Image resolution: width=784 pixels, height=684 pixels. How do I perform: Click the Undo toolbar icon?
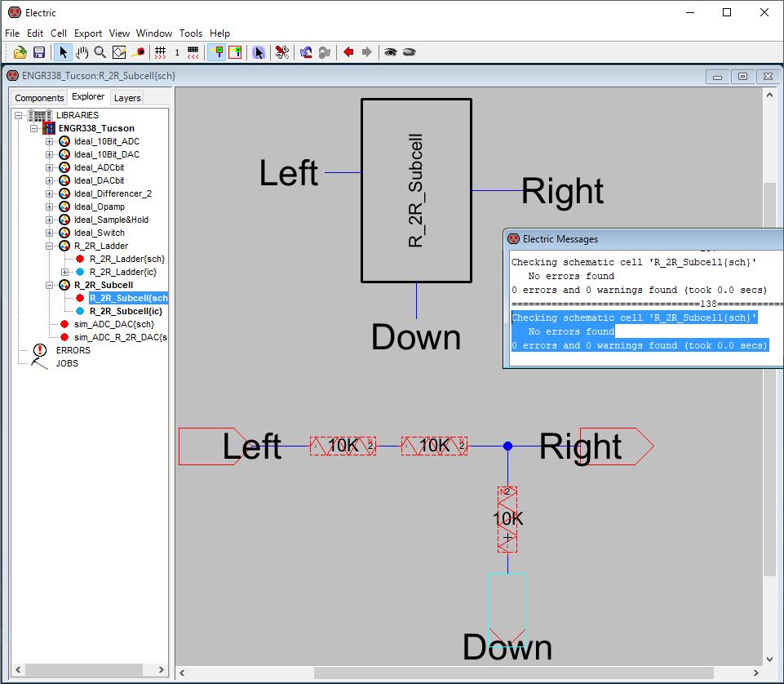(x=306, y=52)
